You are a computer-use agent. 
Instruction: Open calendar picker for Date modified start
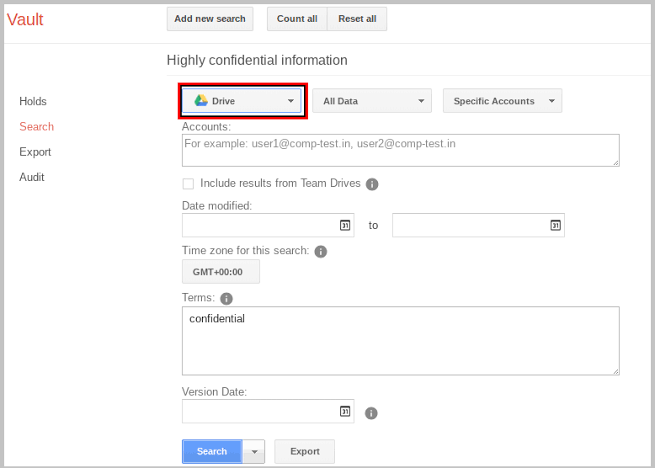(x=346, y=225)
